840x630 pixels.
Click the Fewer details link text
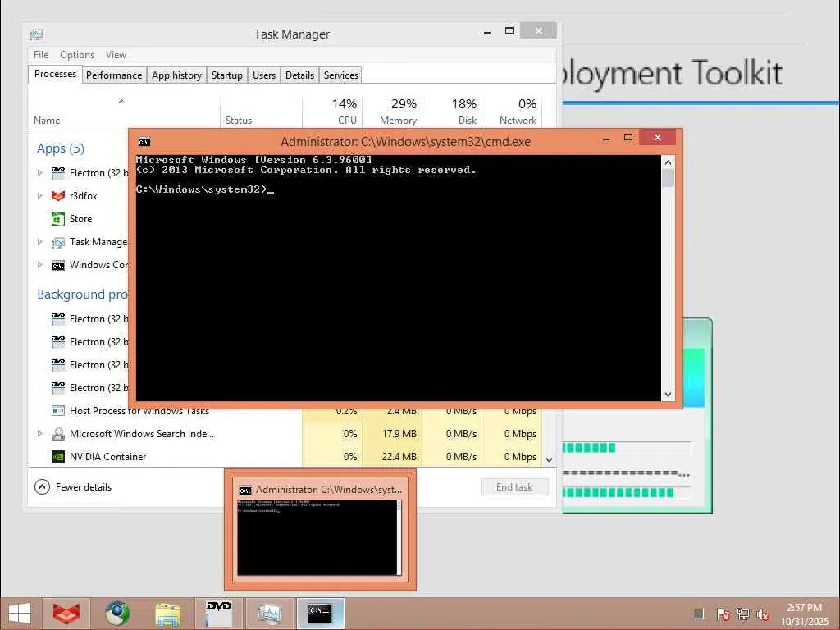tap(84, 487)
